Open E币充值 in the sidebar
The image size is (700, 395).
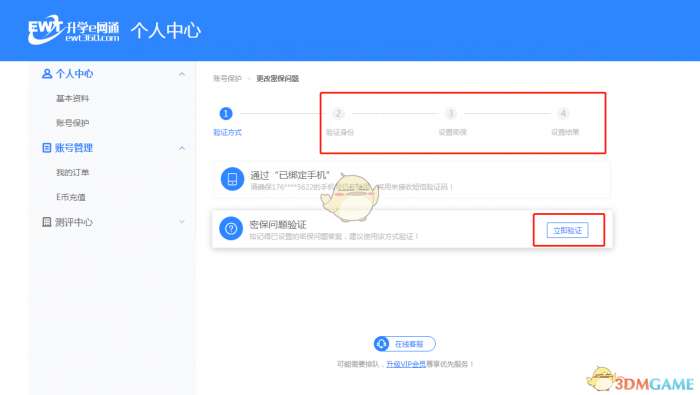click(71, 197)
